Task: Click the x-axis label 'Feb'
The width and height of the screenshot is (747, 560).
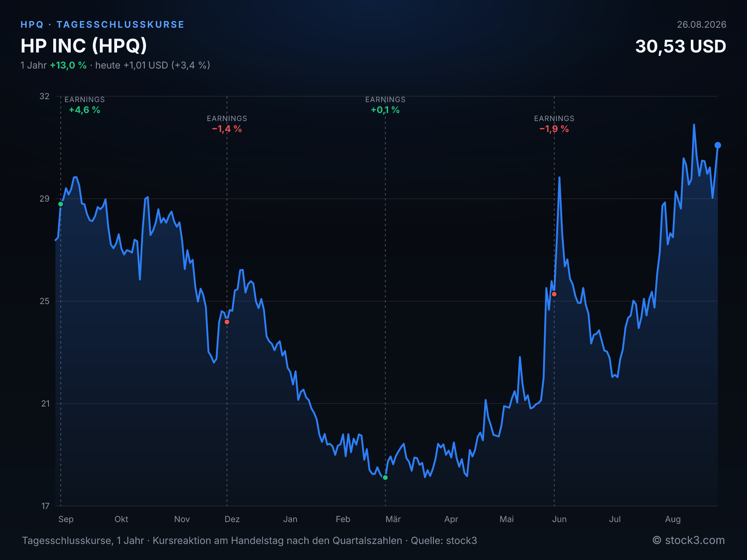Action: point(343,519)
